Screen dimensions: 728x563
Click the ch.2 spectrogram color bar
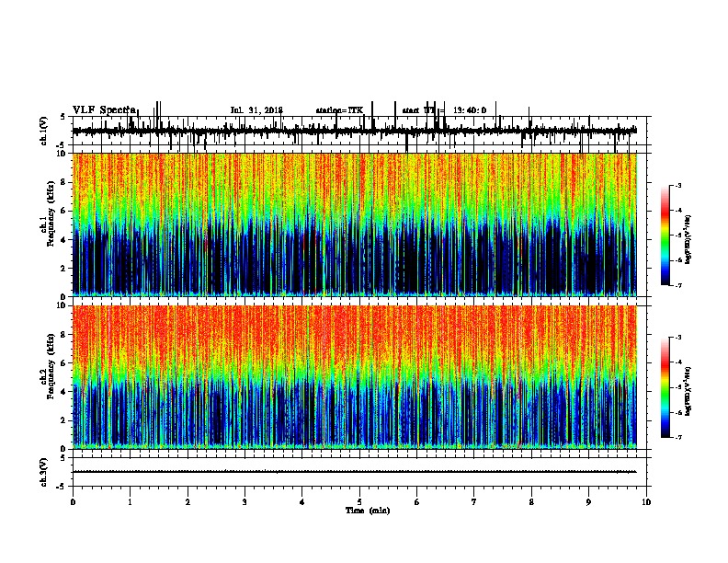pyautogui.click(x=665, y=387)
